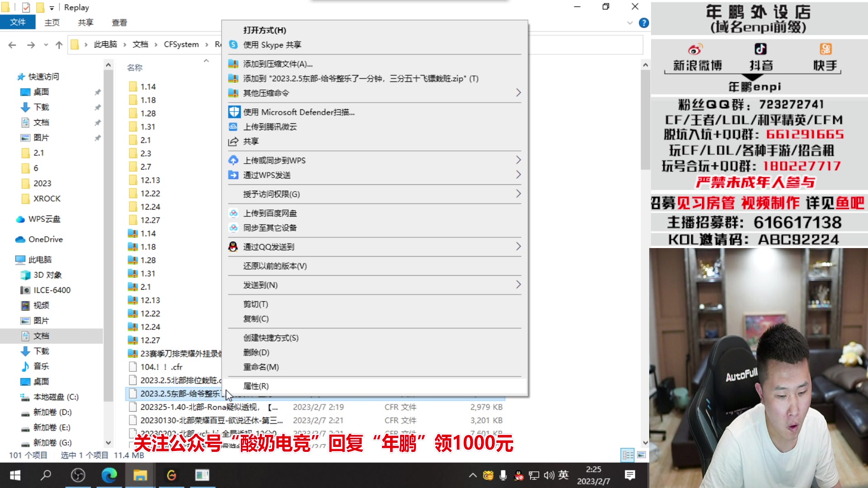Viewport: 868px width, 488px height.
Task: Click the WPS云盘 cloud icon in sidebar
Action: pos(20,219)
